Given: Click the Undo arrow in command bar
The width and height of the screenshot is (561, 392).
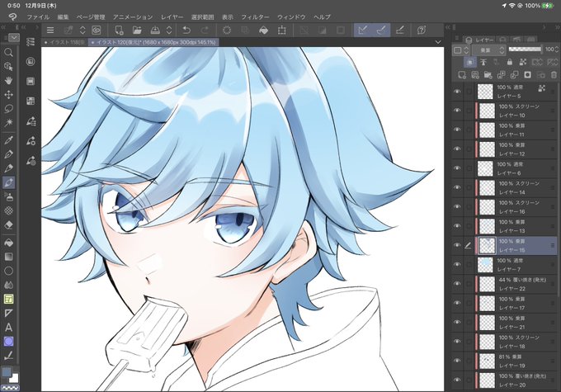Looking at the screenshot, I should [186, 30].
